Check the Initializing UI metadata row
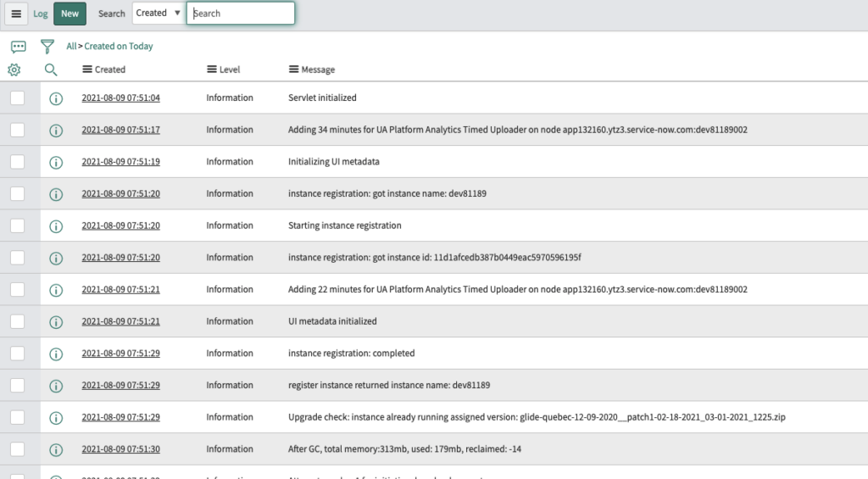The image size is (868, 479). coord(17,162)
